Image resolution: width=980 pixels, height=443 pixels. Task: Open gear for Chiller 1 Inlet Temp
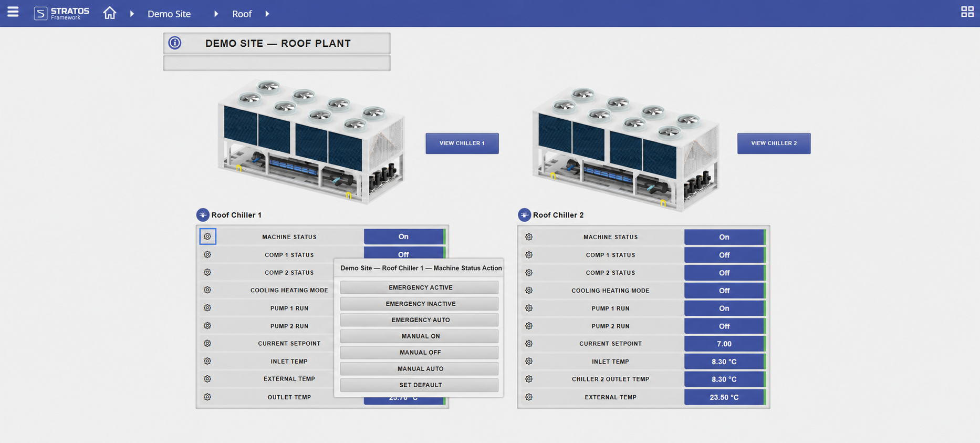207,361
